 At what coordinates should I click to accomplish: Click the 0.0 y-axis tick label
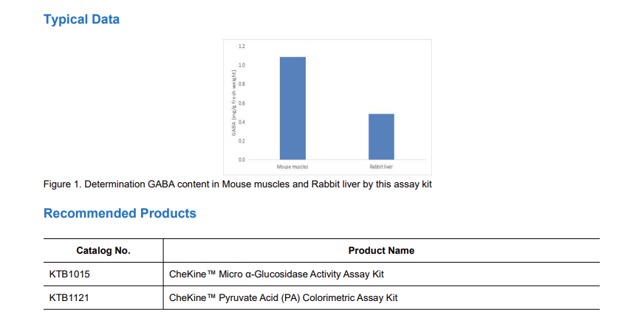point(241,159)
